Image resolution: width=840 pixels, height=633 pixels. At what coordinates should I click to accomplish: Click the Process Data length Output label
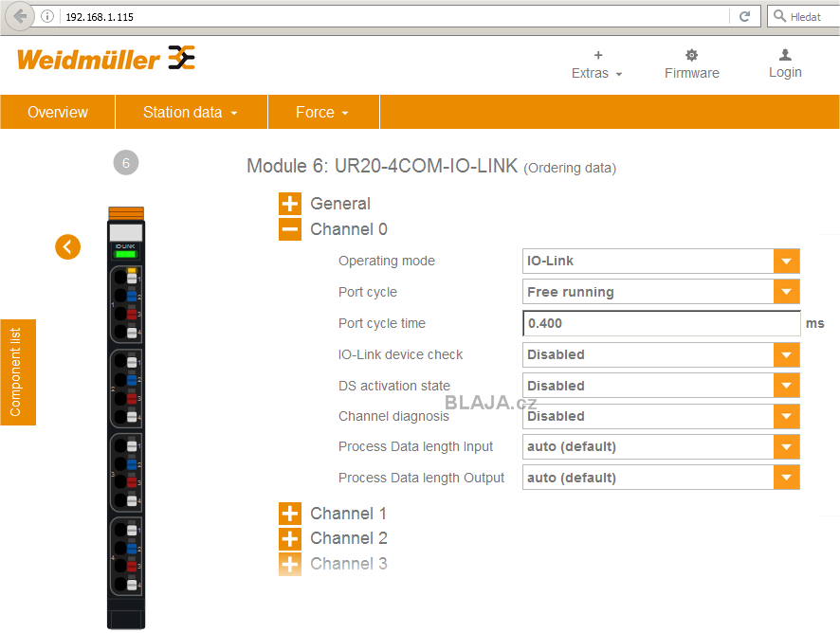pos(422,478)
